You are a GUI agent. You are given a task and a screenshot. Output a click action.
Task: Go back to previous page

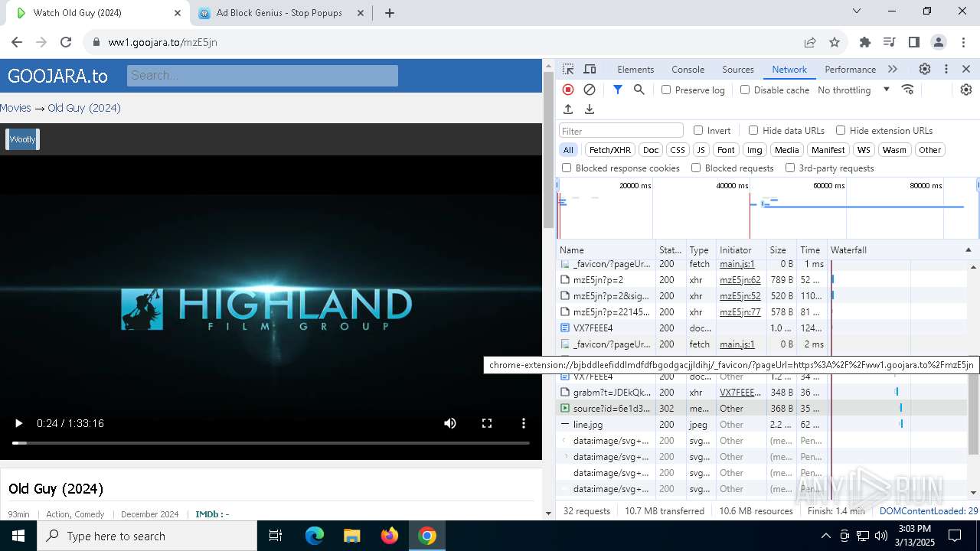pos(17,42)
